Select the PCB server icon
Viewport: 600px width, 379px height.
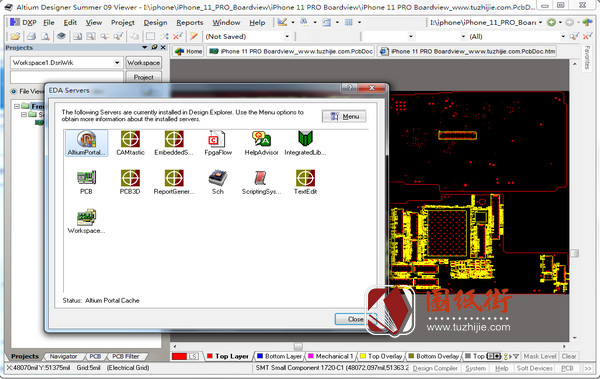pyautogui.click(x=86, y=181)
